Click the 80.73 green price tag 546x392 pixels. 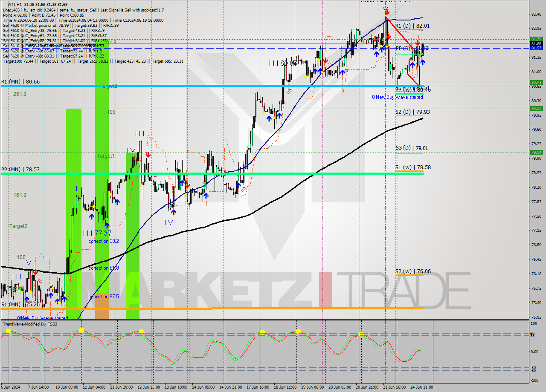536,83
